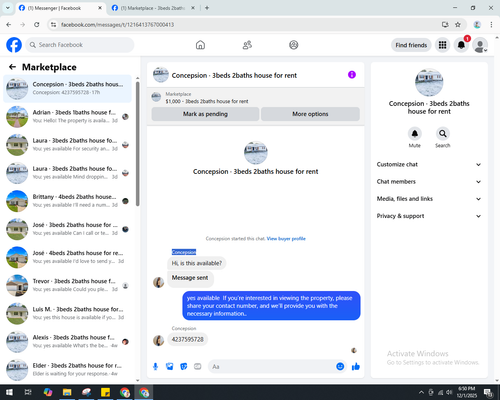Viewport: 500px width, 400px height.
Task: Focus the Search Facebook field
Action: tap(80, 45)
